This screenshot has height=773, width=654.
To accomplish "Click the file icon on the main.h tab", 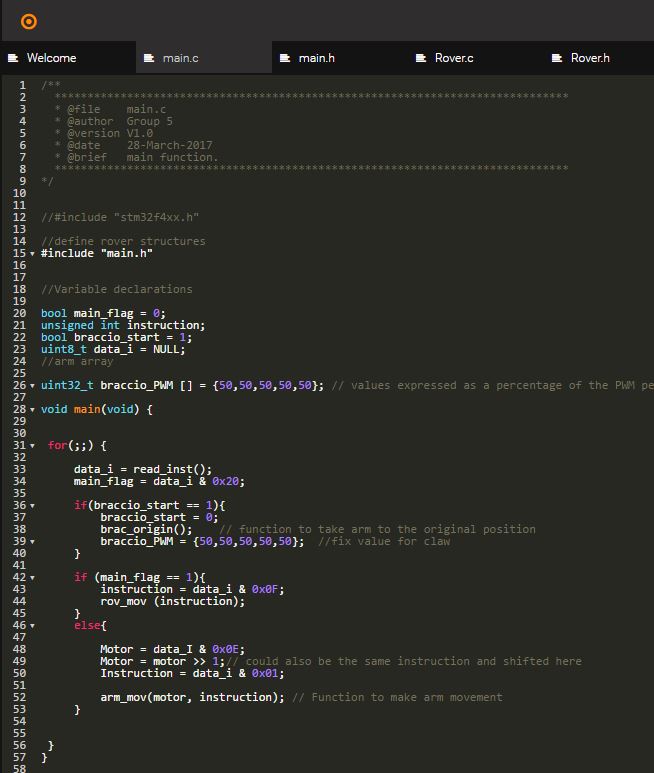I will (x=285, y=58).
